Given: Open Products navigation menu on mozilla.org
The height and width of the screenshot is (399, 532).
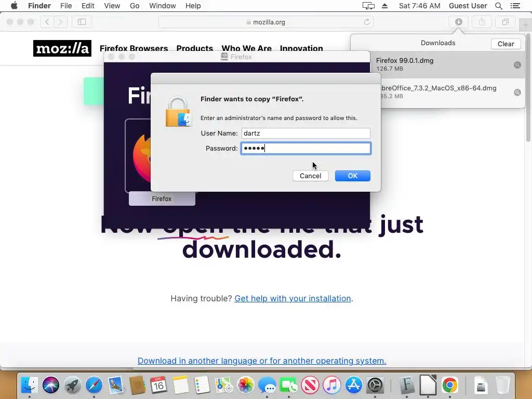Looking at the screenshot, I should pyautogui.click(x=195, y=48).
